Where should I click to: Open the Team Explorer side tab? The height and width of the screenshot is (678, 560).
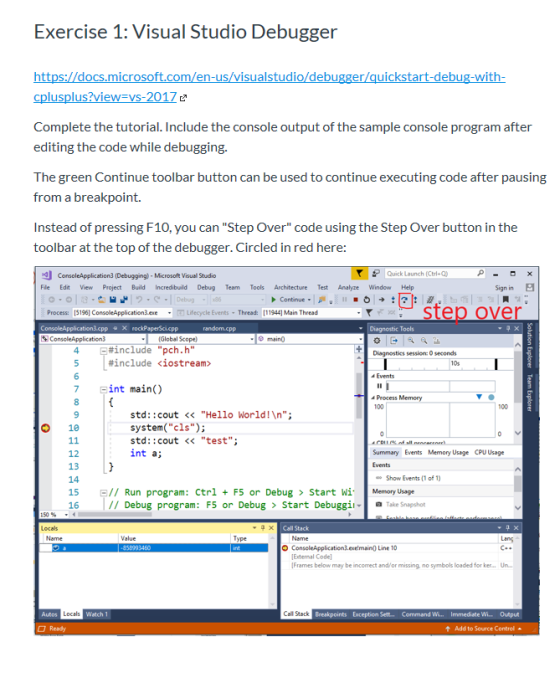[x=529, y=393]
